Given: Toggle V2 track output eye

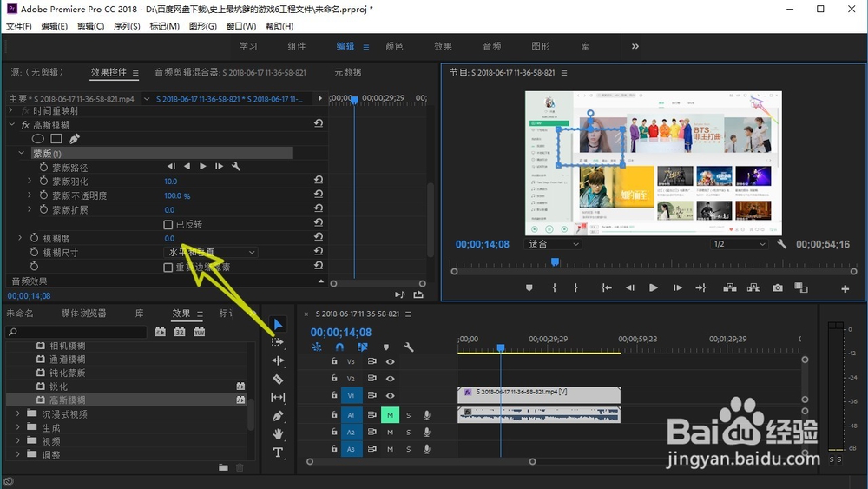Looking at the screenshot, I should click(x=391, y=379).
